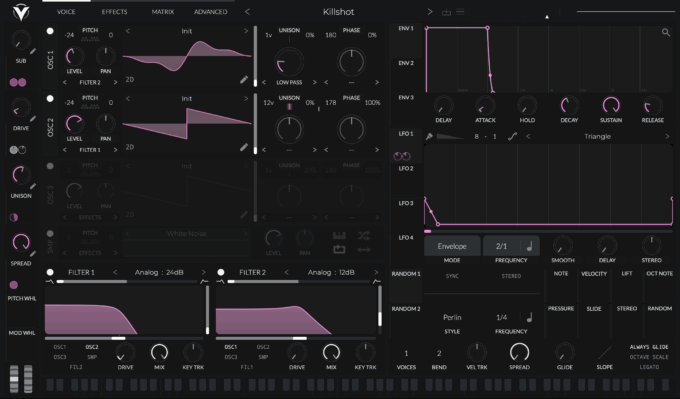This screenshot has height=399, width=680.
Task: Click the VOICES count value 1
Action: coord(406,353)
